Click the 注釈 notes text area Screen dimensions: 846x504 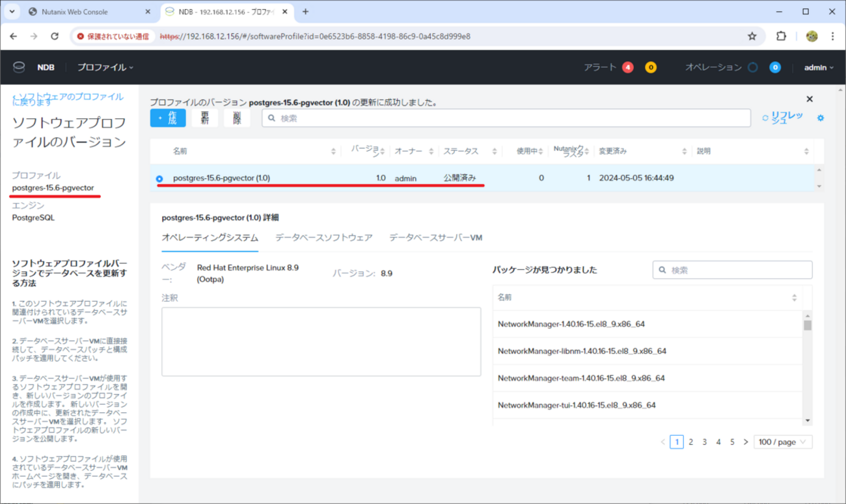(x=321, y=341)
